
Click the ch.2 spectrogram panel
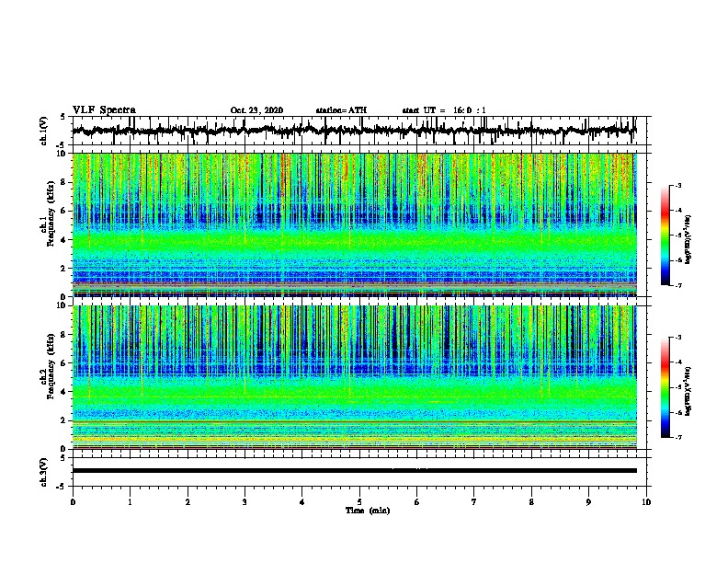point(355,377)
